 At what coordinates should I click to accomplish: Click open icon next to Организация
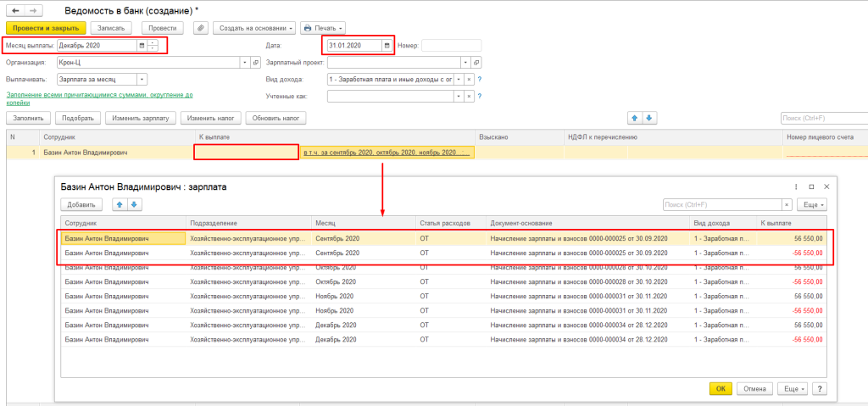pyautogui.click(x=256, y=63)
